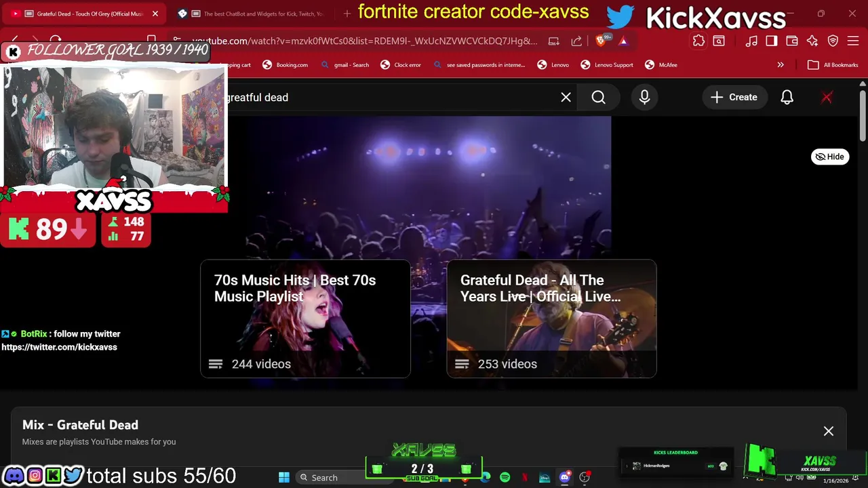Open the gmail - Search bookmark
The width and height of the screenshot is (868, 488).
click(x=345, y=65)
